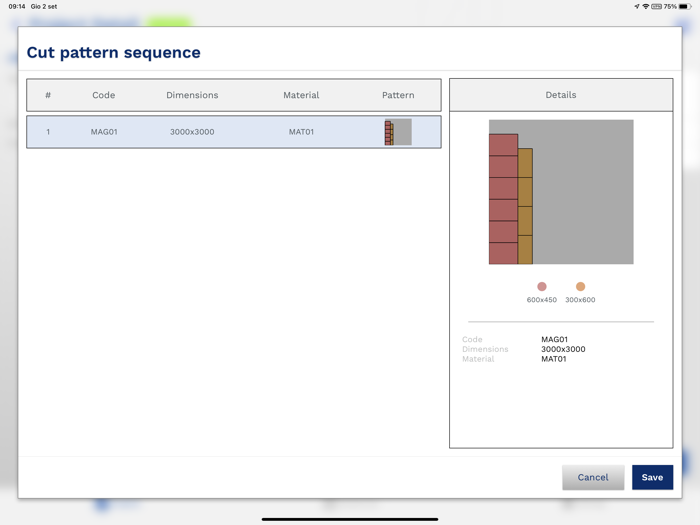Select the MAG01 row pattern thumbnail
Image resolution: width=700 pixels, height=525 pixels.
point(398,132)
